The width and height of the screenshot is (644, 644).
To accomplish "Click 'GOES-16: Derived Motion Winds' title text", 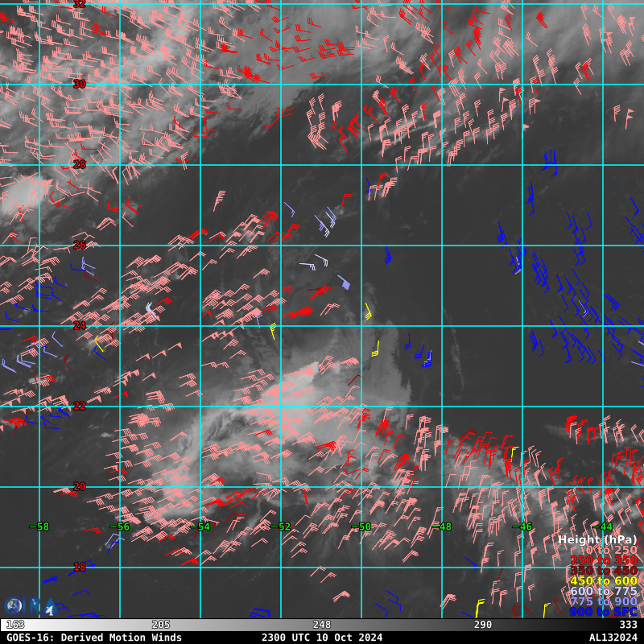I will pos(94,638).
